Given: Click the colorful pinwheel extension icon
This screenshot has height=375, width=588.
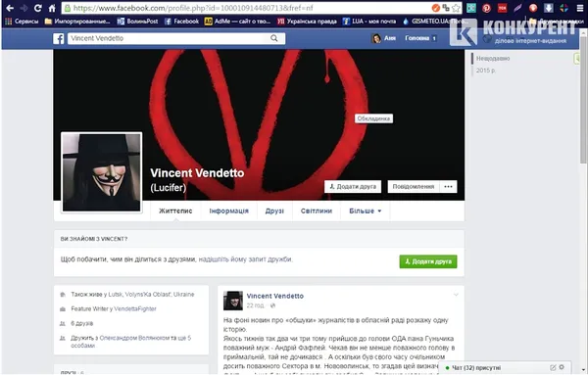Looking at the screenshot, I should [563, 8].
